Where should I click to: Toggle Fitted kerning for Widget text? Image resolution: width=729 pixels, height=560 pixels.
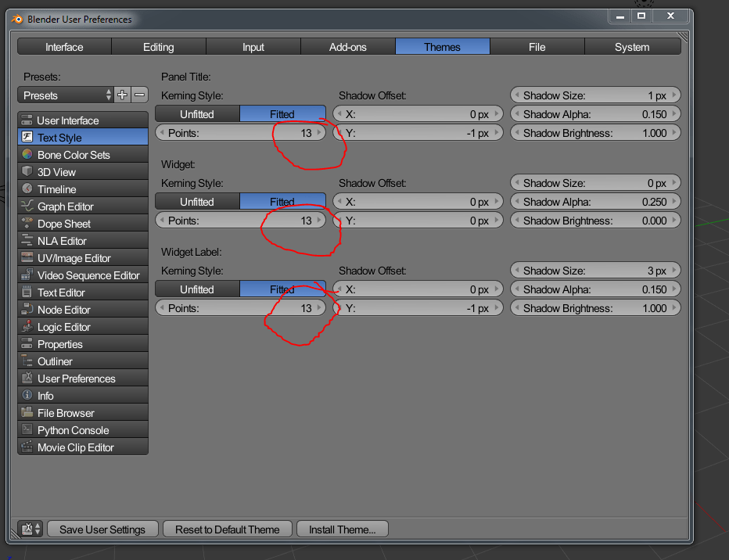(283, 201)
